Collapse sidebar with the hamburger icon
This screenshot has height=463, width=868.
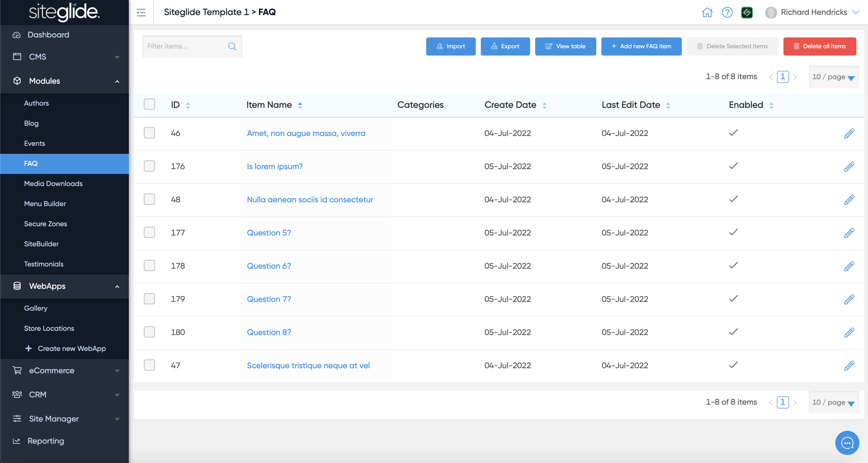(141, 13)
